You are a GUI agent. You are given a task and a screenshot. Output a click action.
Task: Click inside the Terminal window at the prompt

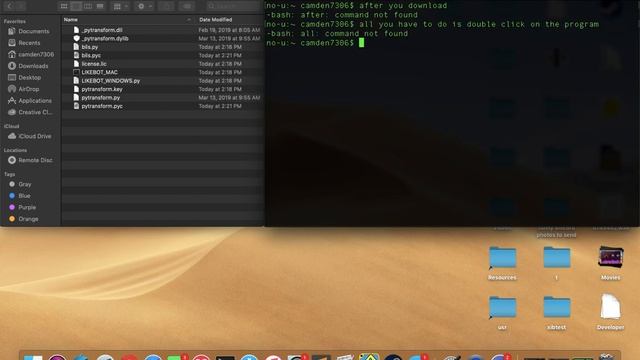[x=361, y=43]
